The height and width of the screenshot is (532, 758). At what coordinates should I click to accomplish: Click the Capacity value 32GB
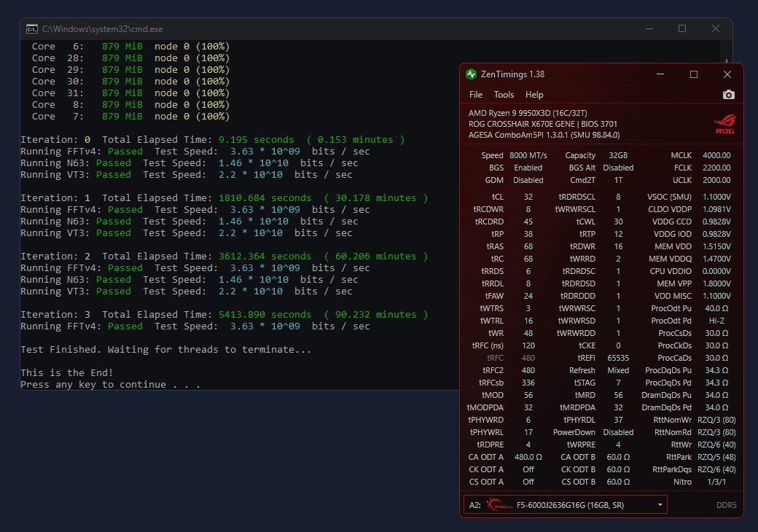point(618,155)
